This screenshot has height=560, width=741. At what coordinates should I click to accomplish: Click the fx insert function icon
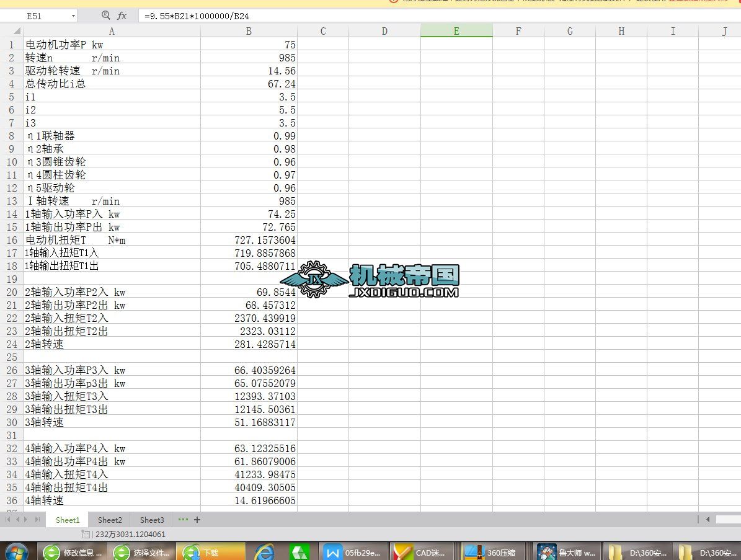point(122,16)
